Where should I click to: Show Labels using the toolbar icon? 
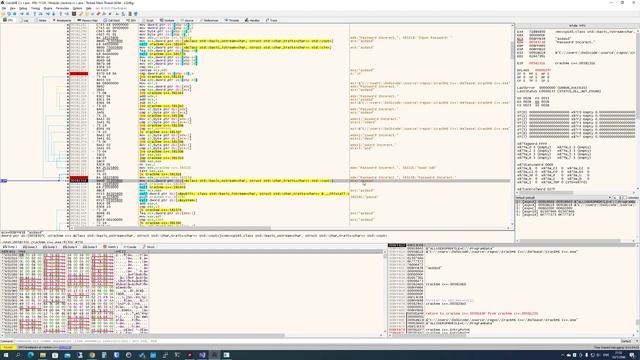click(92, 14)
